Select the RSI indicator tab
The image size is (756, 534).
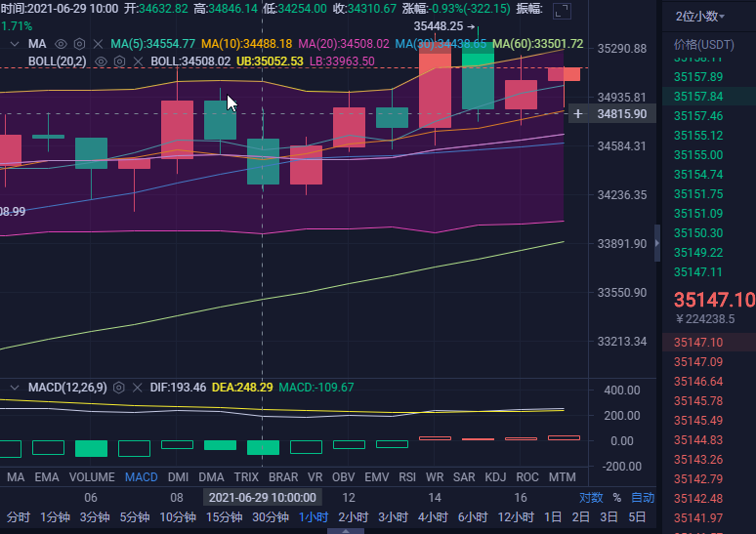[x=407, y=477]
